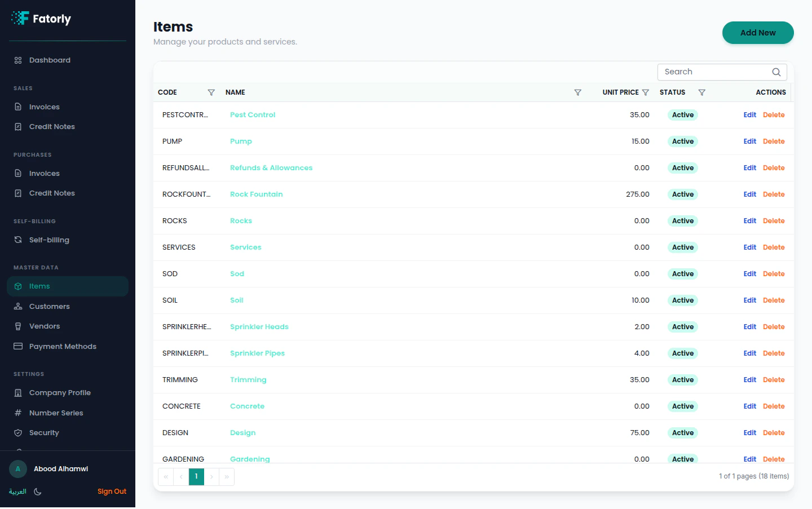Open Number Series settings

[x=68, y=413]
